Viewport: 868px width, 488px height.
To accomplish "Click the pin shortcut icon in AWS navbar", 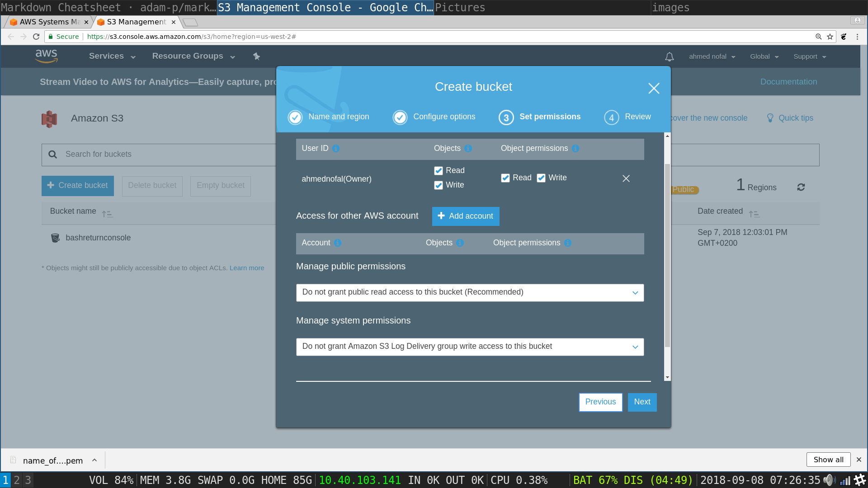I will [256, 56].
